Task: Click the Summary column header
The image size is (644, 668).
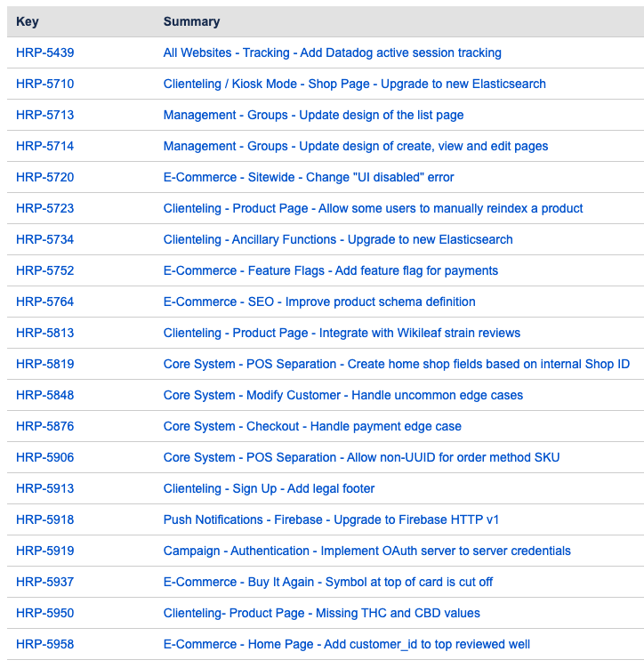Action: pyautogui.click(x=191, y=21)
